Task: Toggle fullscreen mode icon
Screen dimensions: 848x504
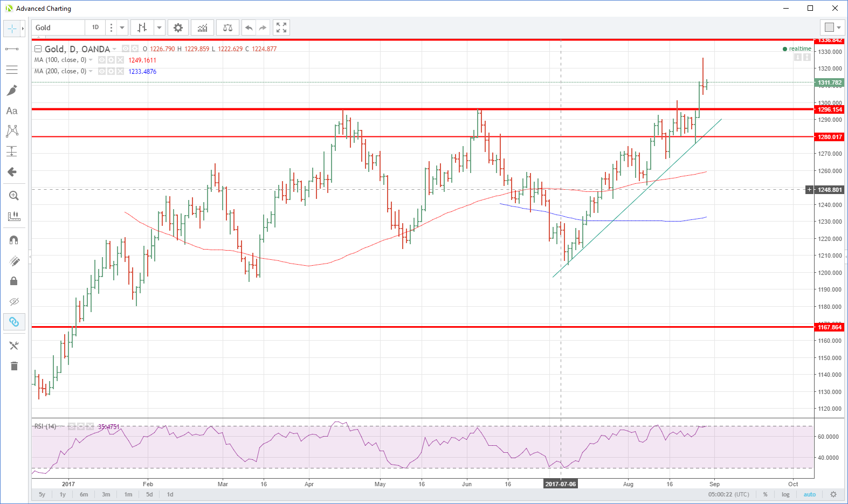Action: 281,27
